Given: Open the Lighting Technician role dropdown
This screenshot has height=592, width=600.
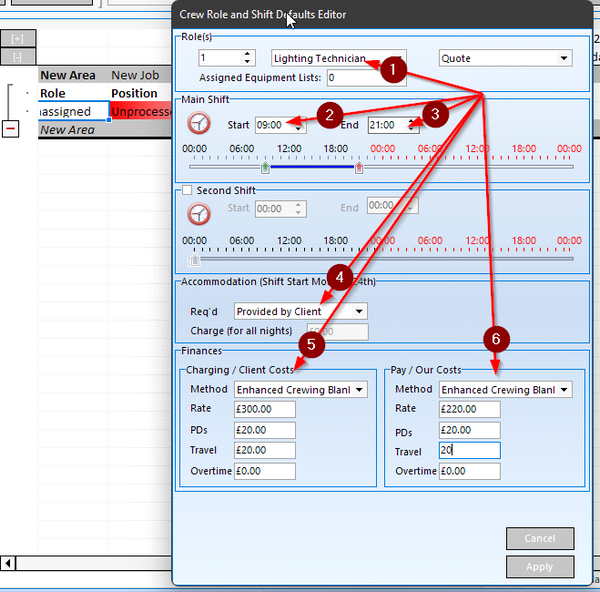Looking at the screenshot, I should tap(398, 58).
